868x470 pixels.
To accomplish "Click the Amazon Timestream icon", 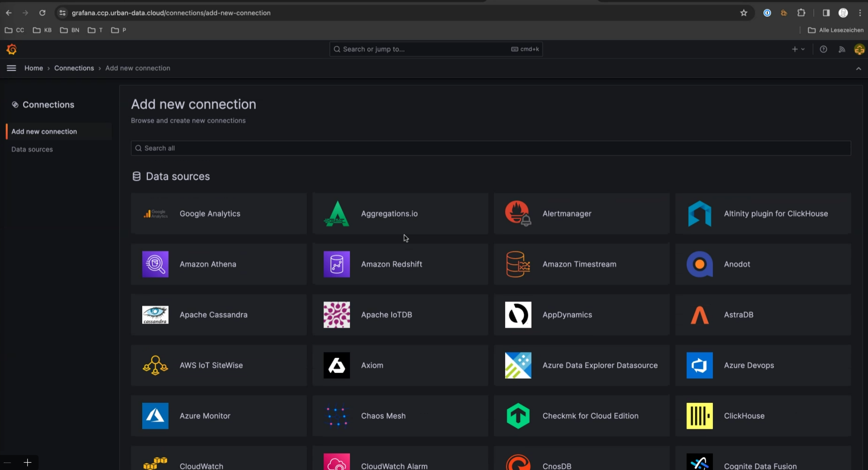I will [518, 264].
